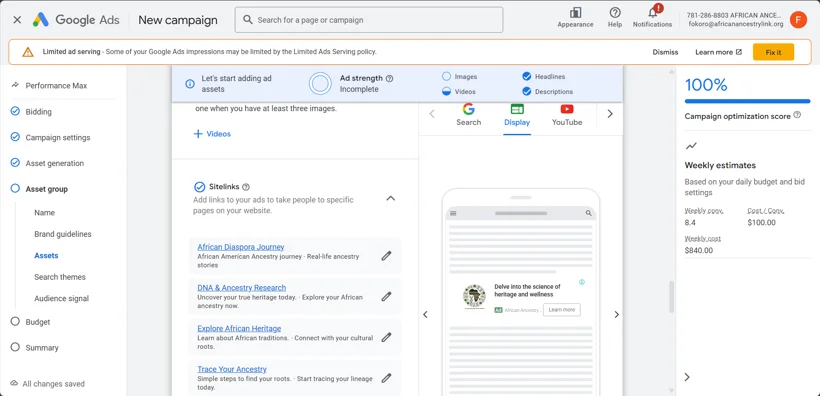Go to next ad preview arrow
820x396 pixels.
click(x=617, y=314)
